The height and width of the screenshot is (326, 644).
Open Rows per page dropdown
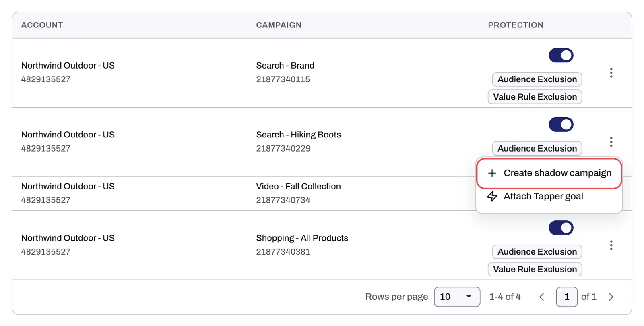pos(457,297)
